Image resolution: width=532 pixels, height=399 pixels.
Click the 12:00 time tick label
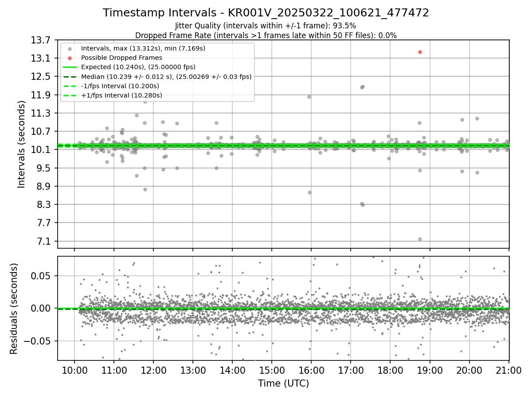coord(153,371)
